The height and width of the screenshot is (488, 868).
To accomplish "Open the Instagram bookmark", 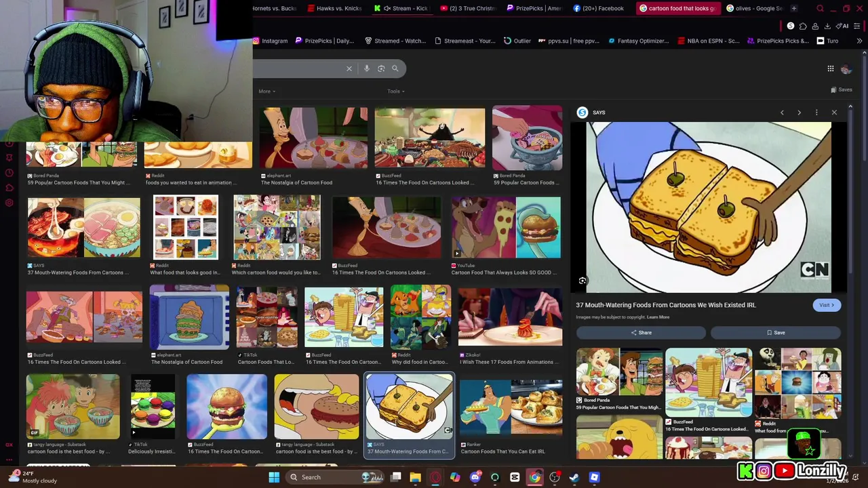I will (270, 41).
